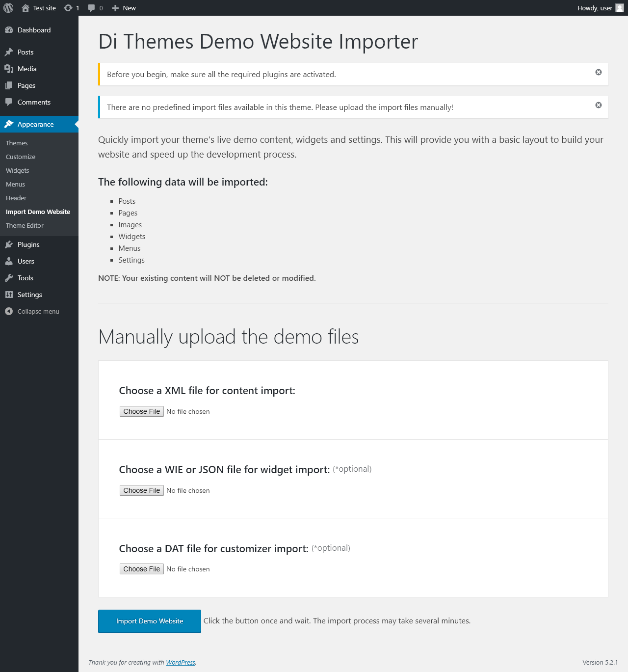Click the Di Themes Demo Website Importer heading

pos(258,41)
